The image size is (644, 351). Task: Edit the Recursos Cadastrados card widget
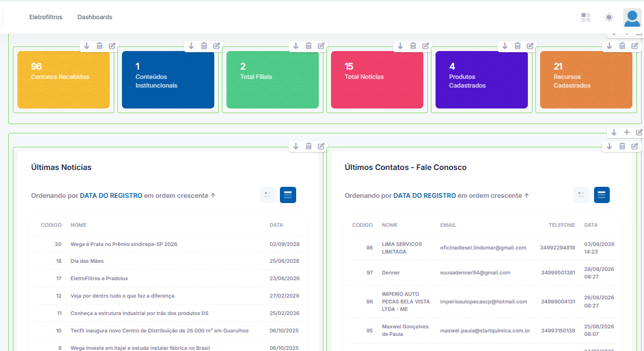coord(635,46)
